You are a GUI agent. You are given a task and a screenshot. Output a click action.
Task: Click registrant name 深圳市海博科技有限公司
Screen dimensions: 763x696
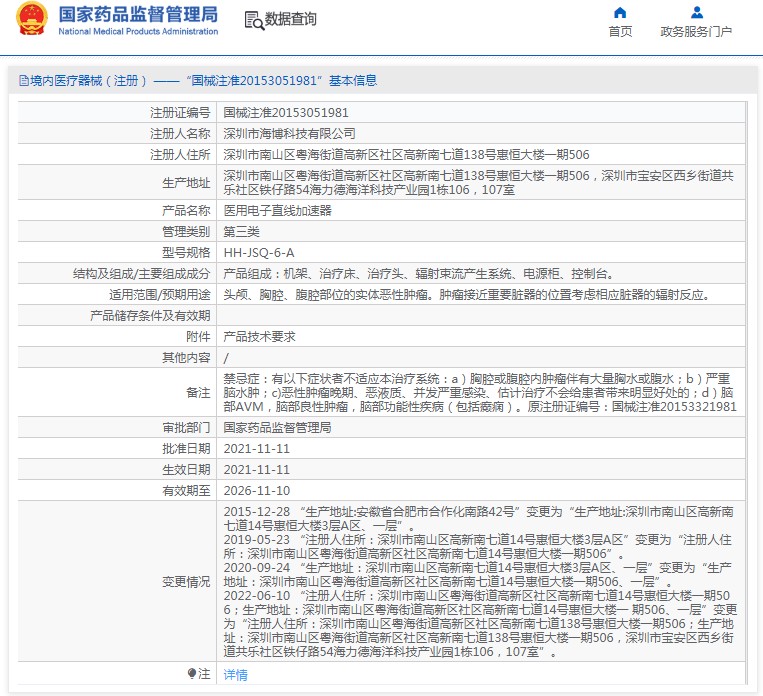tap(289, 133)
